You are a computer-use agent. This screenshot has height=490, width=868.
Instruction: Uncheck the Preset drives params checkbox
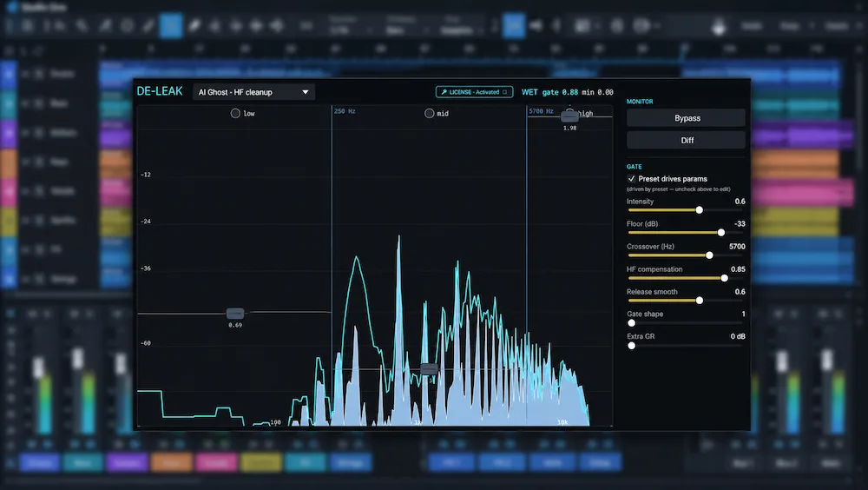631,178
